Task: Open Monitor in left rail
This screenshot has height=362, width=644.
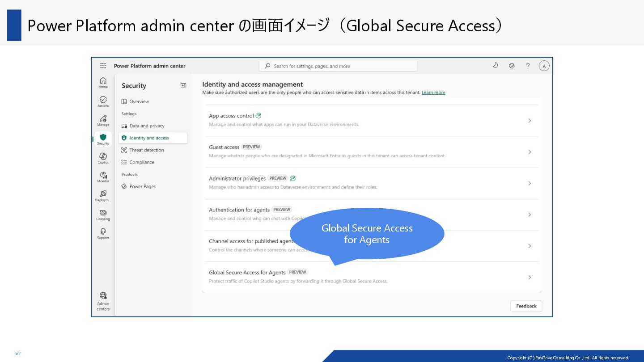Action: tap(103, 177)
